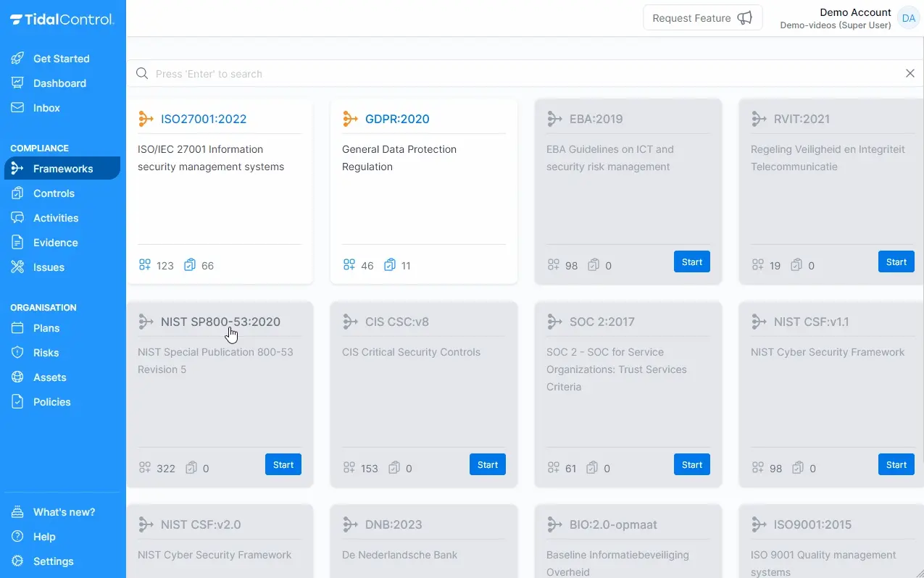Select Frameworks in the sidebar
Image resolution: width=924 pixels, height=578 pixels.
(x=62, y=169)
